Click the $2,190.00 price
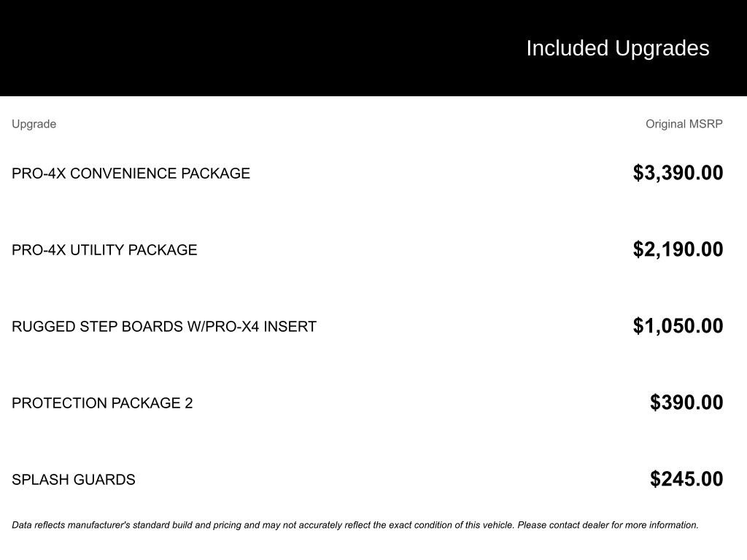Image resolution: width=747 pixels, height=560 pixels. point(678,249)
